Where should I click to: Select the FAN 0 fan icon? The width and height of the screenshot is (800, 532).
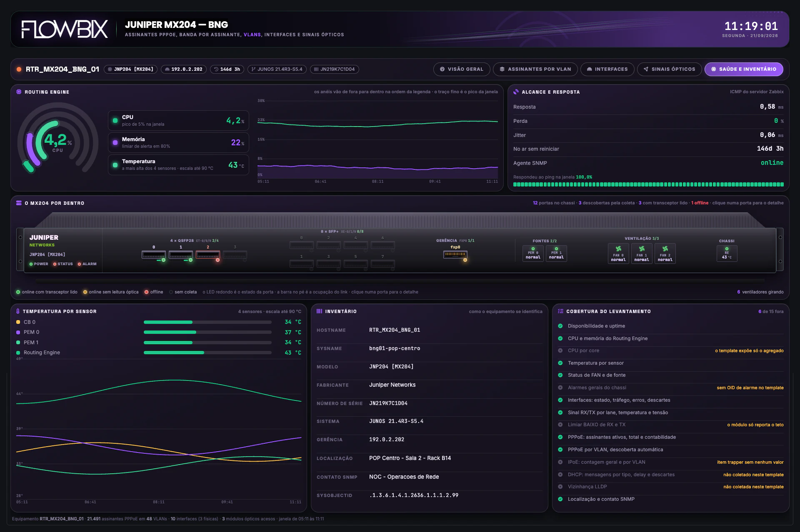click(x=618, y=249)
